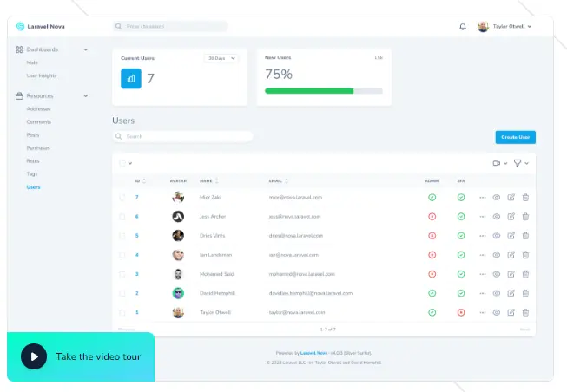
Task: Edit the David Hemphill user record
Action: coord(511,293)
